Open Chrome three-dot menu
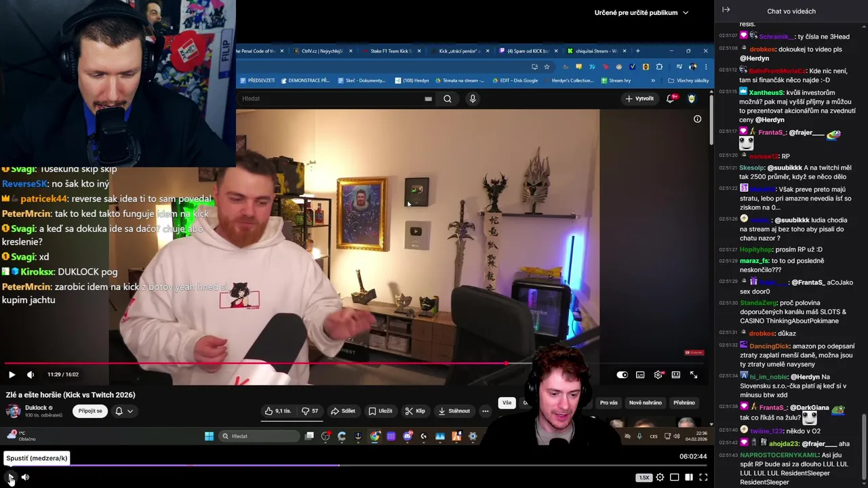 coord(705,66)
